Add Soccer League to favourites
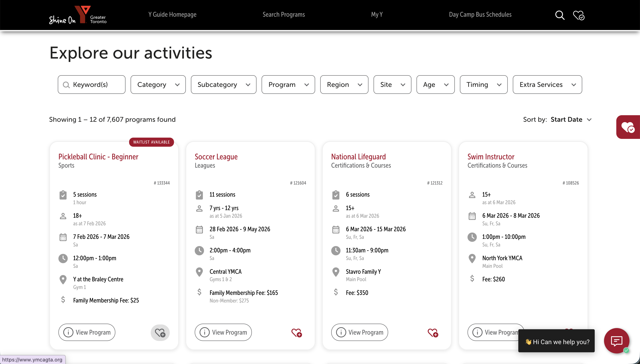The width and height of the screenshot is (640, 364). click(x=297, y=333)
